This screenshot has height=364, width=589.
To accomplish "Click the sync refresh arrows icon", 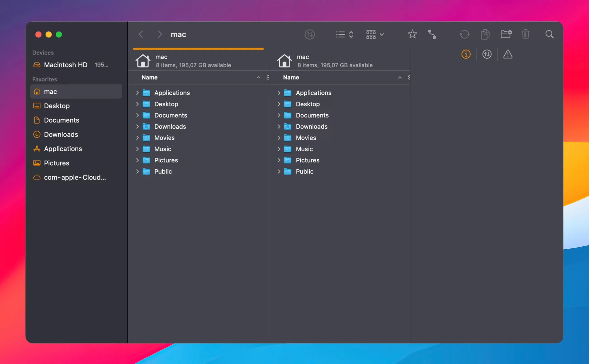I will coord(464,34).
